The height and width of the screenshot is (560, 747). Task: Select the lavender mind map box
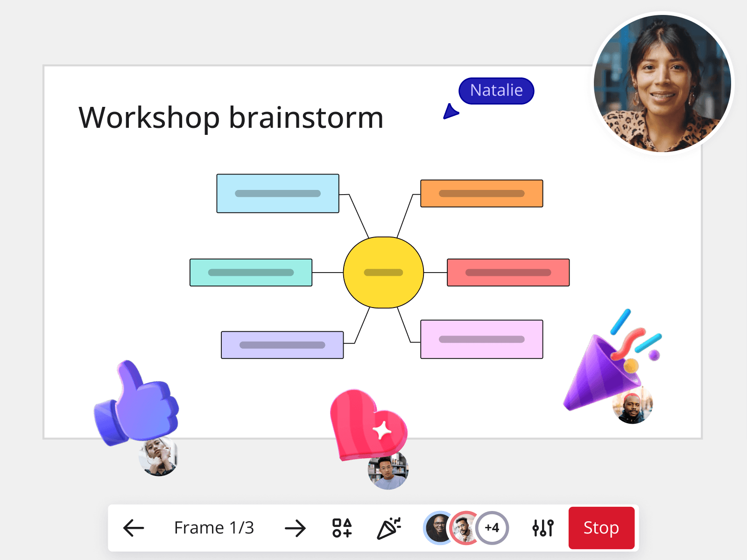tap(282, 345)
